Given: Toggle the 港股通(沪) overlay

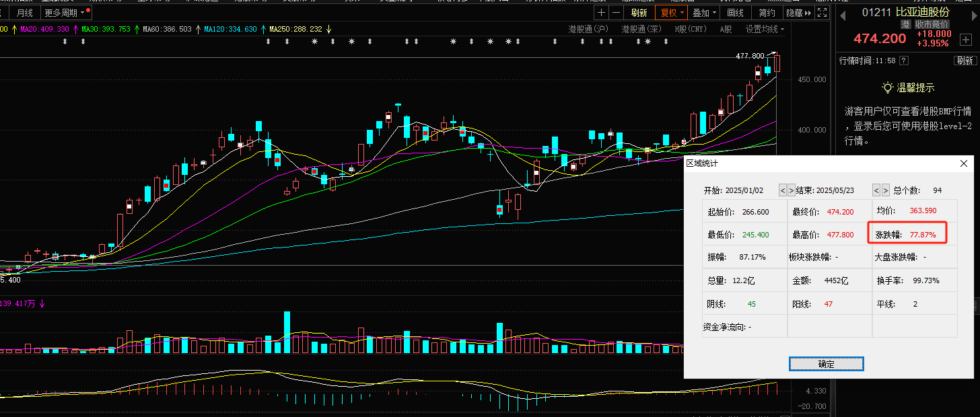Looking at the screenshot, I should point(588,29).
